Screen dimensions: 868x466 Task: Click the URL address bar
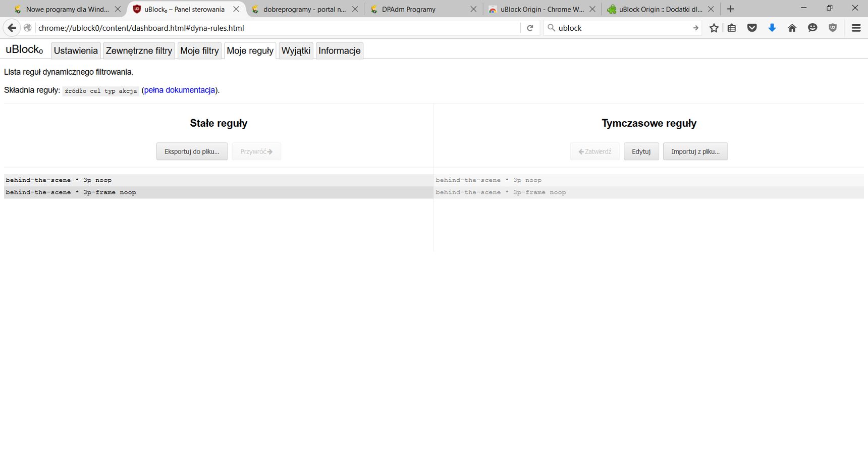(278, 28)
